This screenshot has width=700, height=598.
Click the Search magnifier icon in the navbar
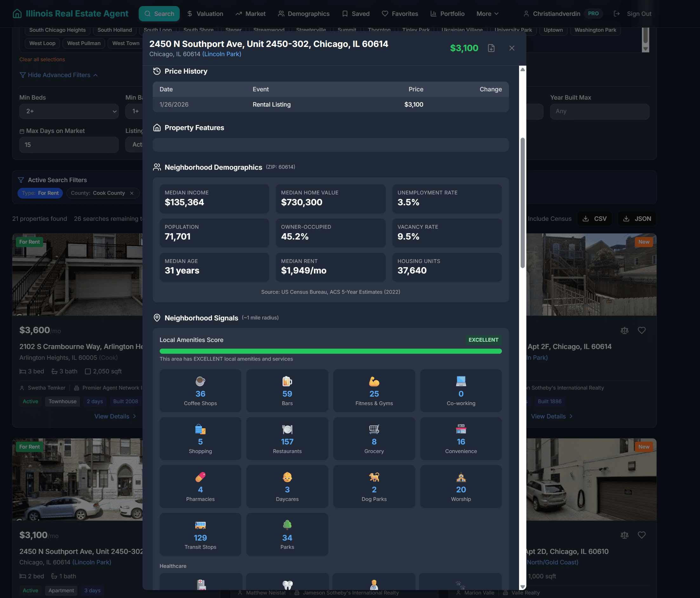(147, 14)
